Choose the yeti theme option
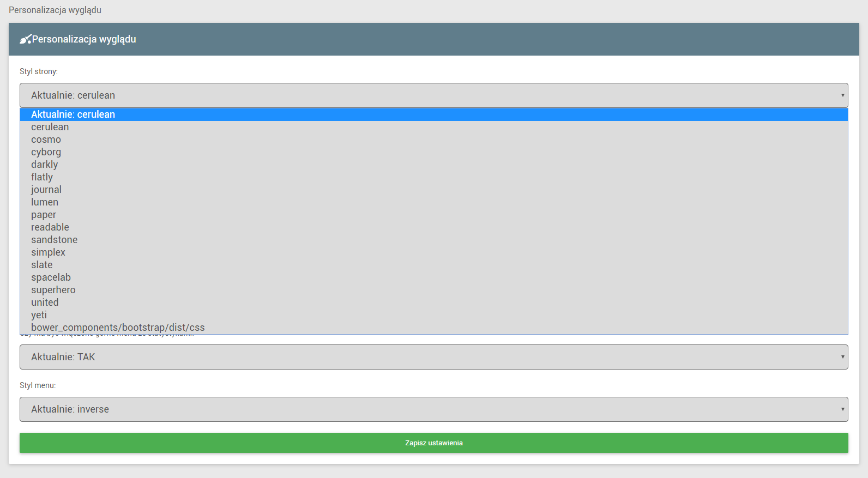Image resolution: width=868 pixels, height=478 pixels. click(x=39, y=315)
